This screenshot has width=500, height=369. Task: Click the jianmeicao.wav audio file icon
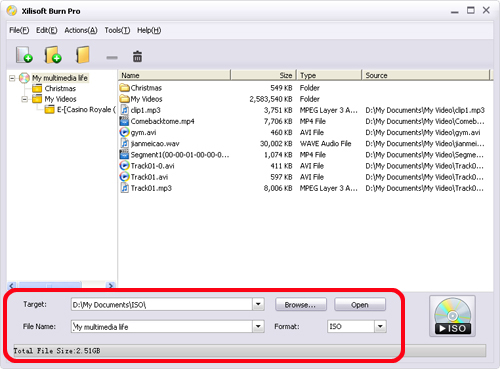point(124,143)
